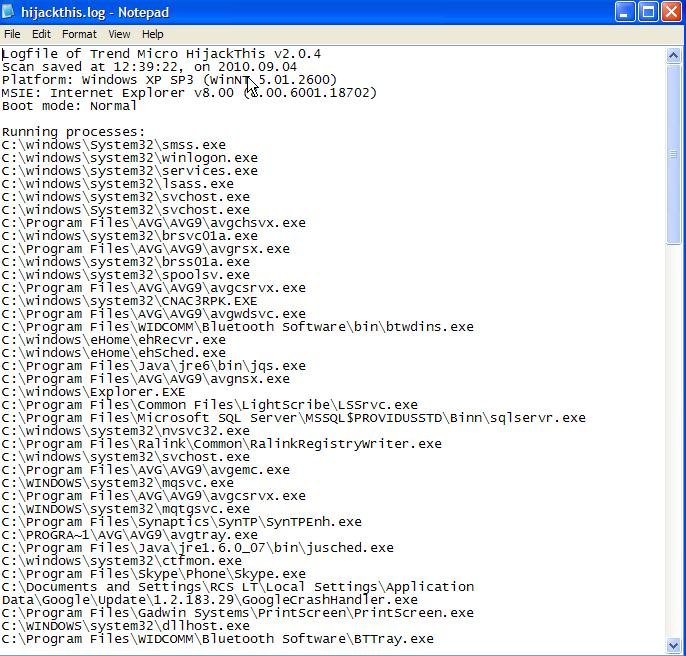This screenshot has height=656, width=686.
Task: Click the PrintScreen.exe process line
Action: (238, 613)
